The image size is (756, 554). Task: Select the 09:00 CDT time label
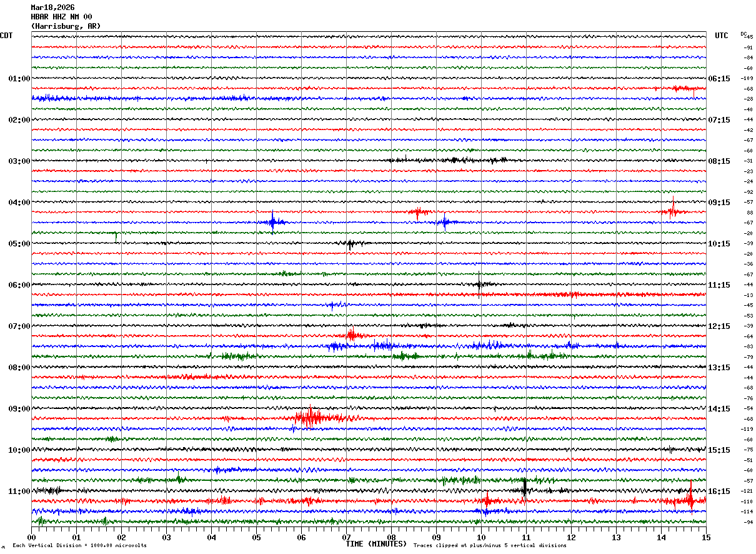pos(19,409)
